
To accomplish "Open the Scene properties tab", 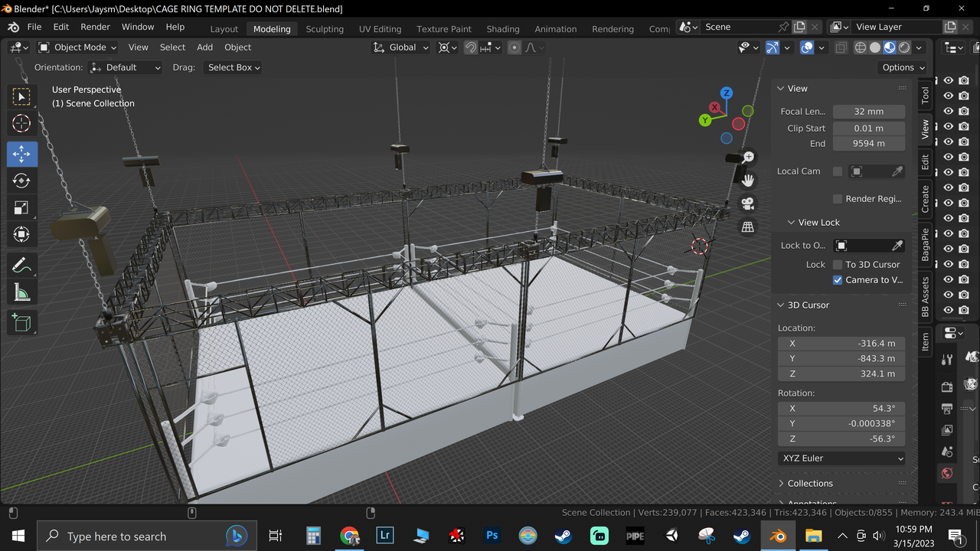I will 947,452.
